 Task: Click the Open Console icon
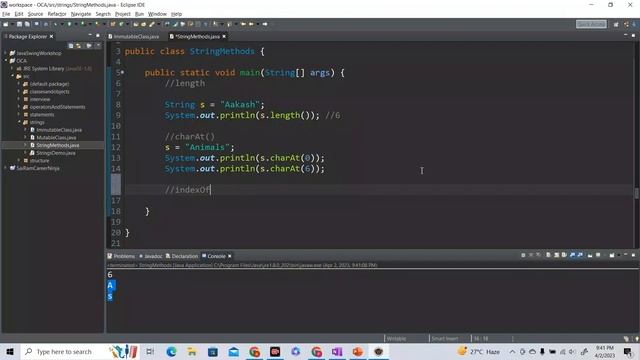pos(612,255)
